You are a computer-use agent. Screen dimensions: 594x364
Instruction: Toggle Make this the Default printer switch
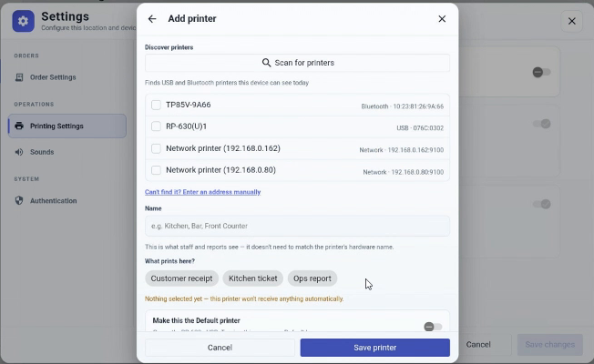point(433,327)
